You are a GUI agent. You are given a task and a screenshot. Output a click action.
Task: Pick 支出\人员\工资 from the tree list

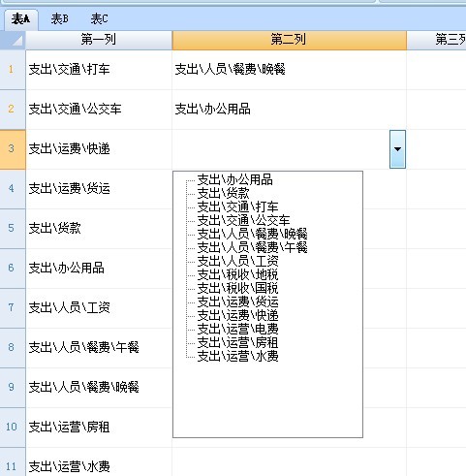[237, 261]
